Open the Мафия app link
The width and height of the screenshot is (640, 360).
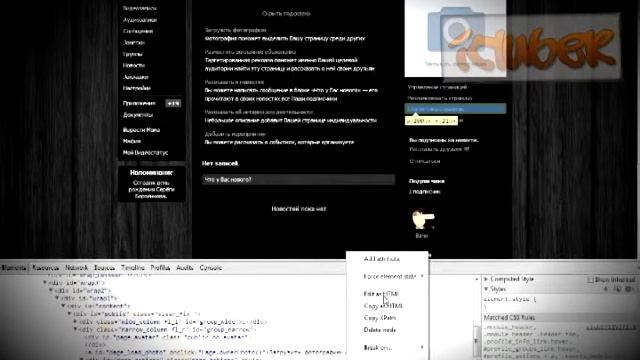click(132, 141)
